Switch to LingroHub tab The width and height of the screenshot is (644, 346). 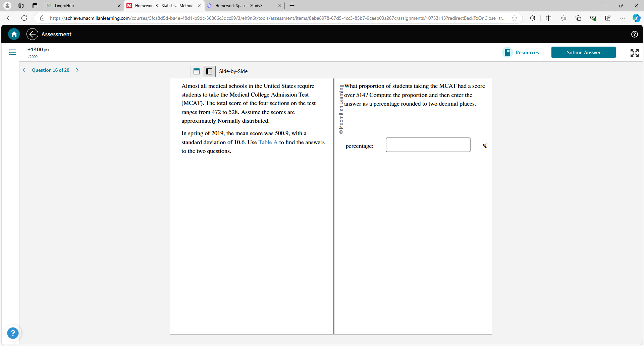tap(84, 6)
